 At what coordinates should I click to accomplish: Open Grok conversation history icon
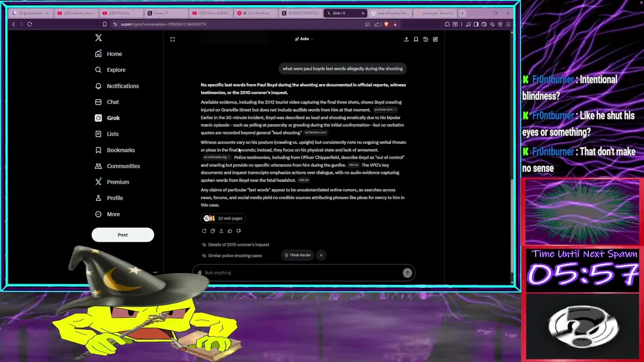point(426,39)
